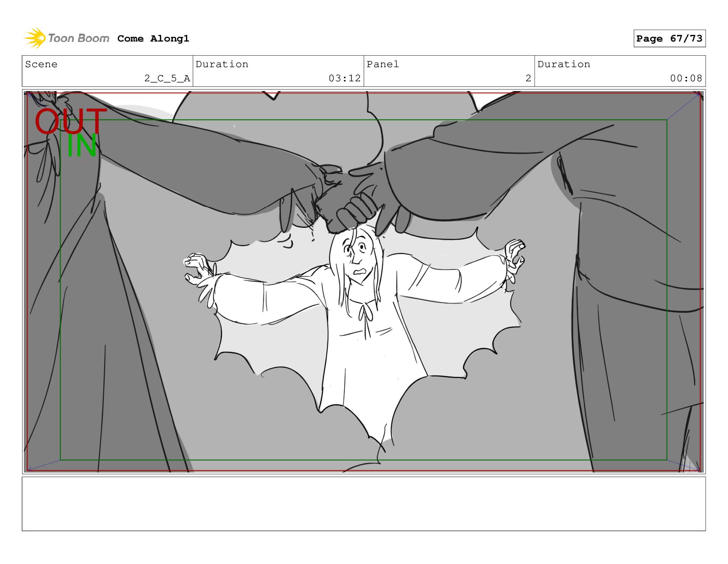Image resolution: width=728 pixels, height=564 pixels.
Task: Select scene value '2_C_5_A'
Action: (167, 78)
